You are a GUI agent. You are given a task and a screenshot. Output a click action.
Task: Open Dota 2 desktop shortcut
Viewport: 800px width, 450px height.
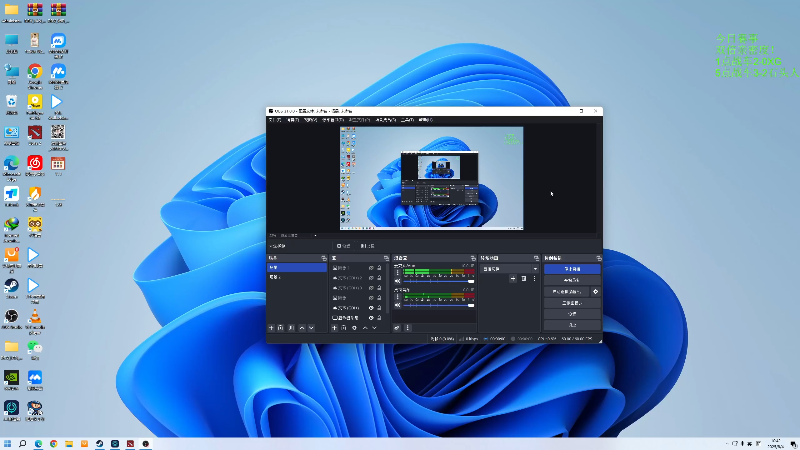pos(35,135)
